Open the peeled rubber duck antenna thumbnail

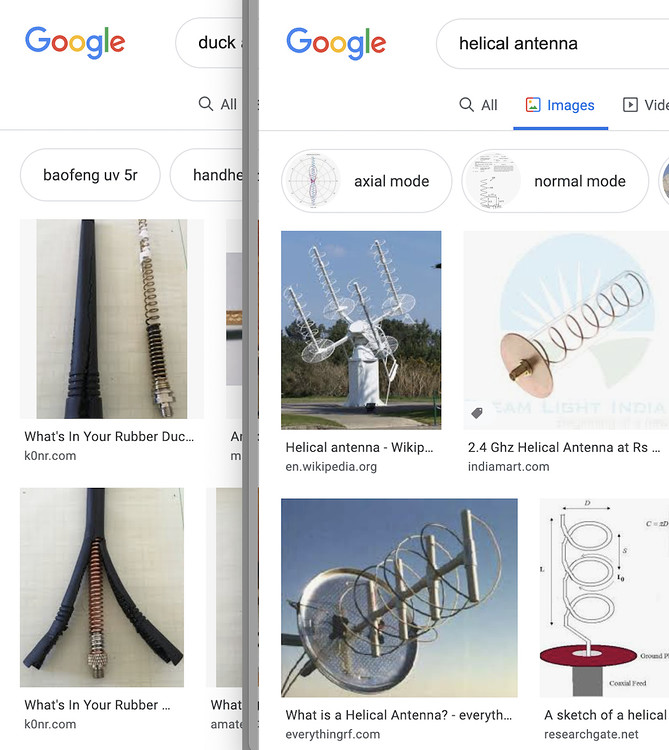pos(102,587)
